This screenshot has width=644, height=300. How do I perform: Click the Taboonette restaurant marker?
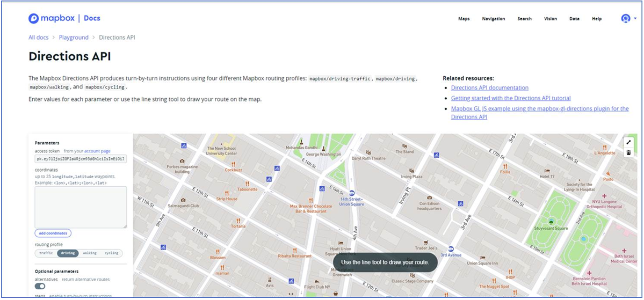(x=247, y=184)
